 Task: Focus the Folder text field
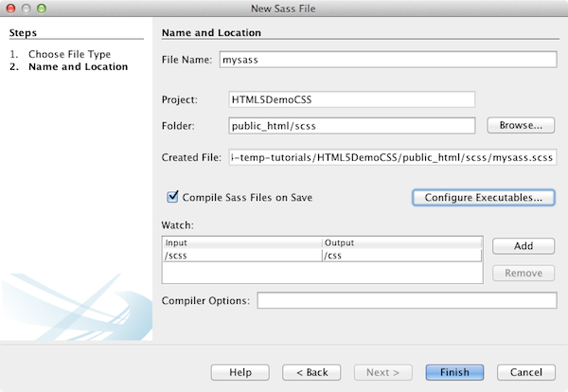351,125
